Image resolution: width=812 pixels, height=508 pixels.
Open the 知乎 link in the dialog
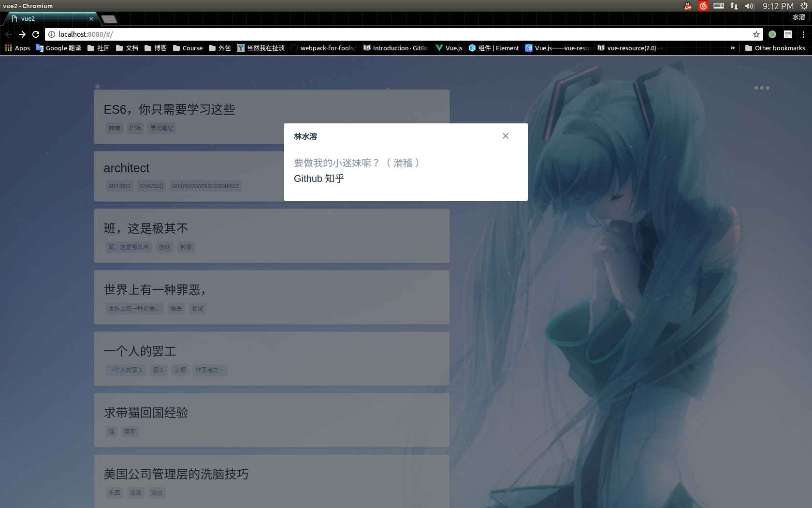click(334, 179)
